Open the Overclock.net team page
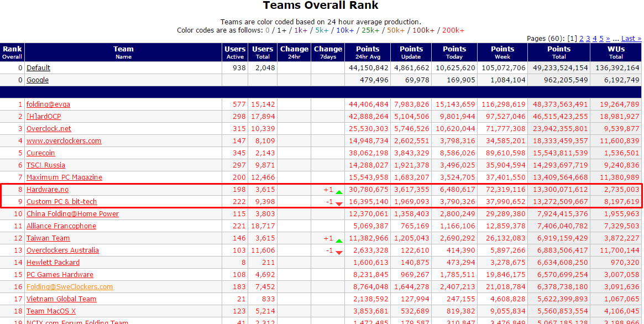The image size is (644, 324). [x=49, y=128]
